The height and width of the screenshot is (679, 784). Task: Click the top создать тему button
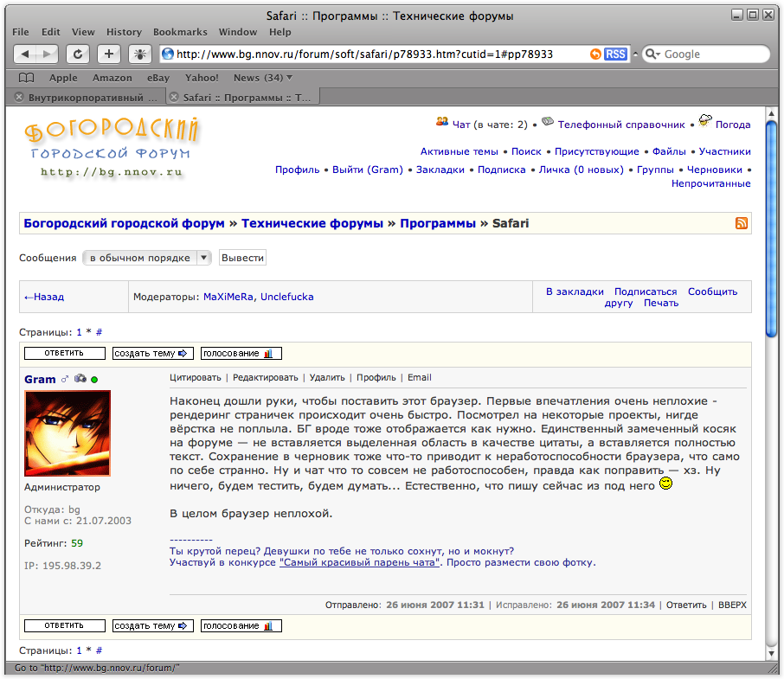point(151,353)
